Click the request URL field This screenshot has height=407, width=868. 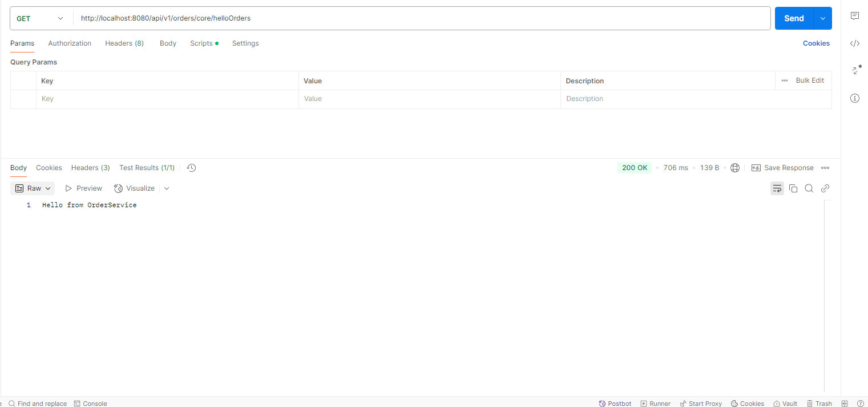[422, 18]
